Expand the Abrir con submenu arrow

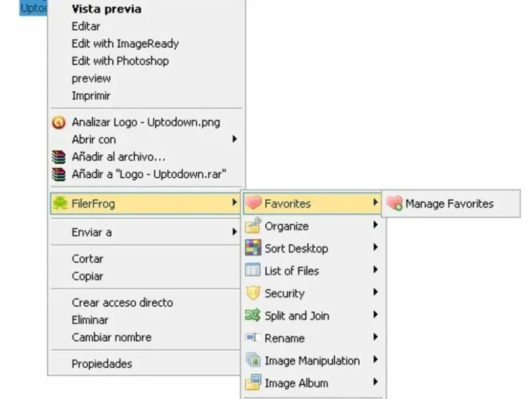(234, 140)
